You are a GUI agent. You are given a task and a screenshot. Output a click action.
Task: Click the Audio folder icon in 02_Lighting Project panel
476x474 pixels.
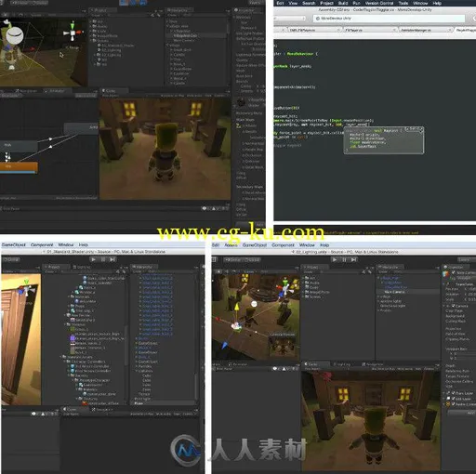click(307, 283)
